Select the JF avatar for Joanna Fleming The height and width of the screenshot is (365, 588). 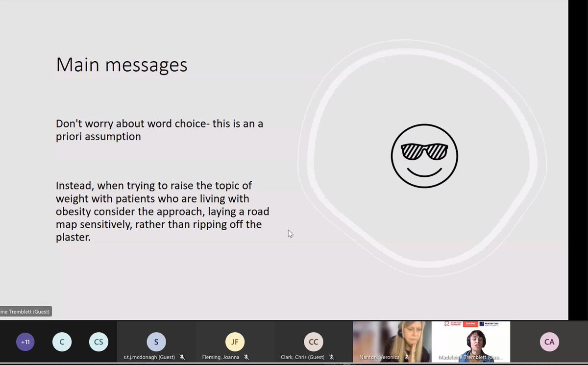point(235,342)
